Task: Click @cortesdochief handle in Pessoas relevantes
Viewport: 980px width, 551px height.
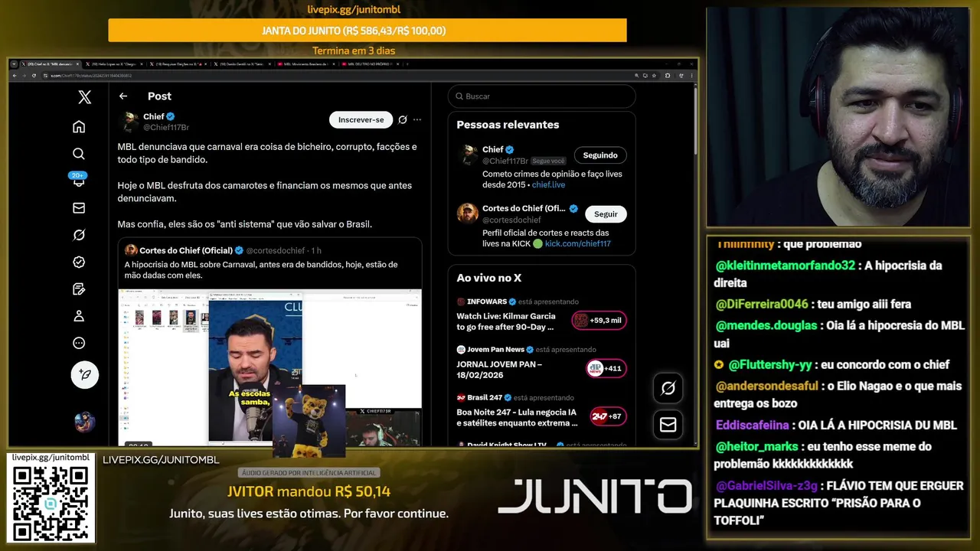Action: 511,220
